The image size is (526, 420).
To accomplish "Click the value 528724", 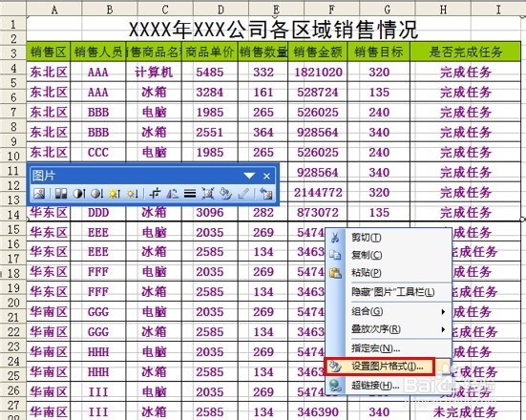I will click(318, 93).
